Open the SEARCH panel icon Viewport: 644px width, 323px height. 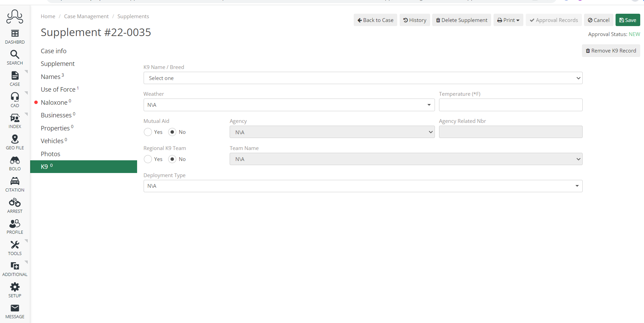click(x=14, y=54)
